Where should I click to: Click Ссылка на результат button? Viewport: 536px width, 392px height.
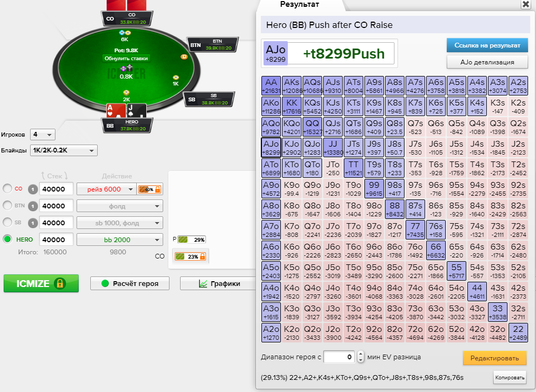tap(487, 45)
